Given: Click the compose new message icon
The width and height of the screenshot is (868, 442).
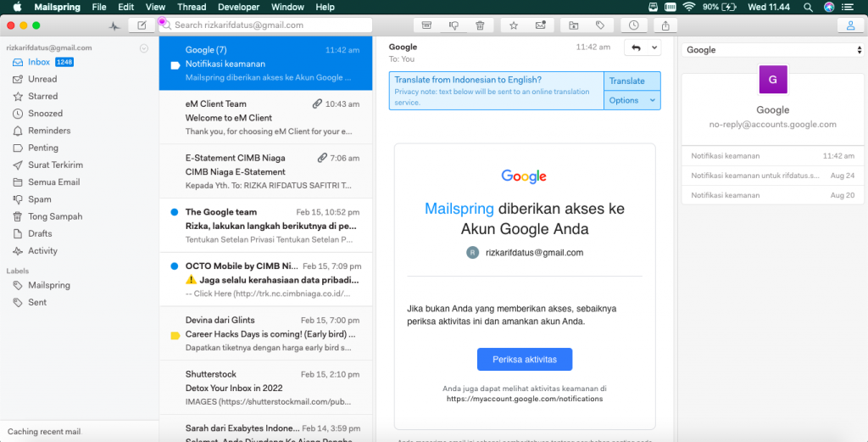Looking at the screenshot, I should pos(142,25).
